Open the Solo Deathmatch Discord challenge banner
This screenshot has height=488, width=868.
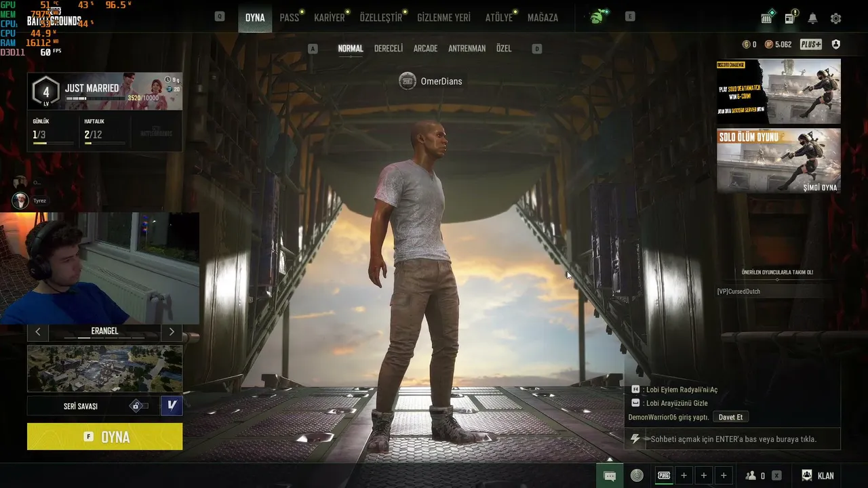(778, 91)
